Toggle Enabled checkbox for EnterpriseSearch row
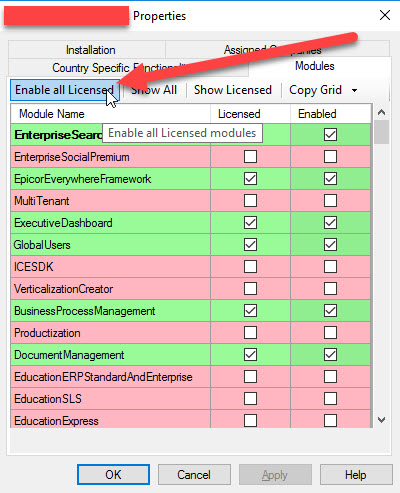Image resolution: width=400 pixels, height=493 pixels. click(x=330, y=134)
